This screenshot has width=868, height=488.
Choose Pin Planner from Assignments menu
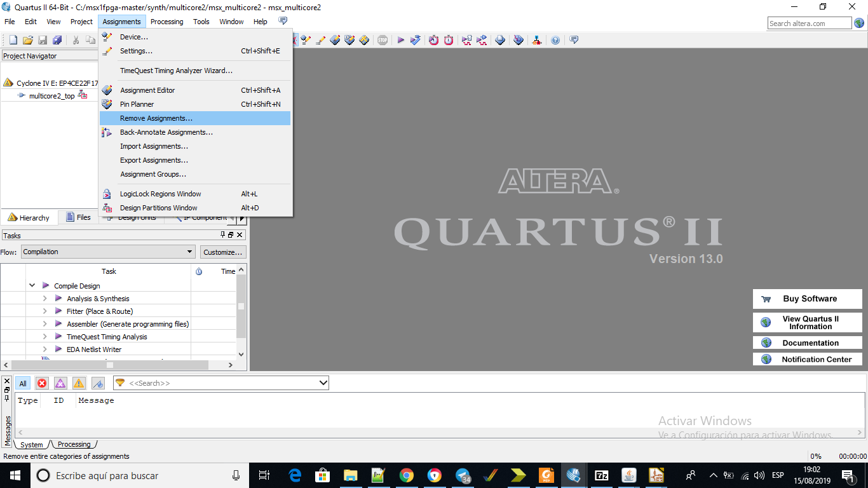pos(137,104)
